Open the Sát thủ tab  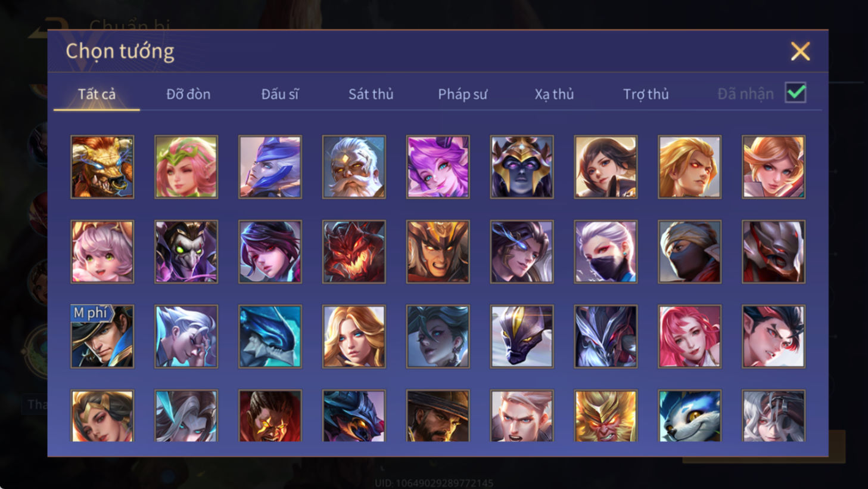[371, 94]
